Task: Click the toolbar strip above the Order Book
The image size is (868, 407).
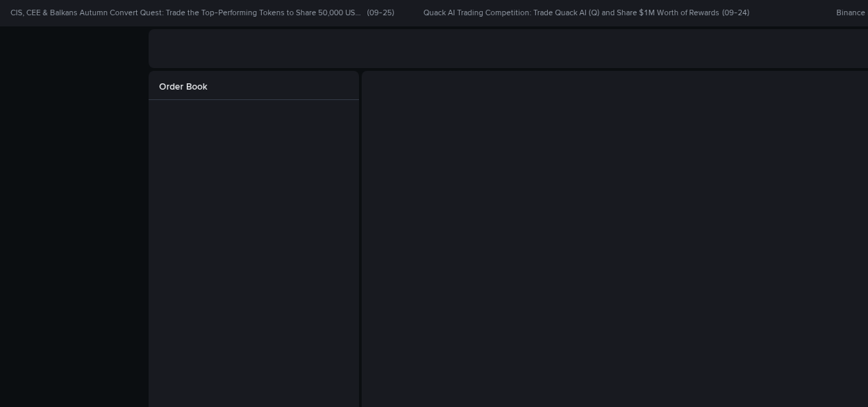Action: point(507,49)
